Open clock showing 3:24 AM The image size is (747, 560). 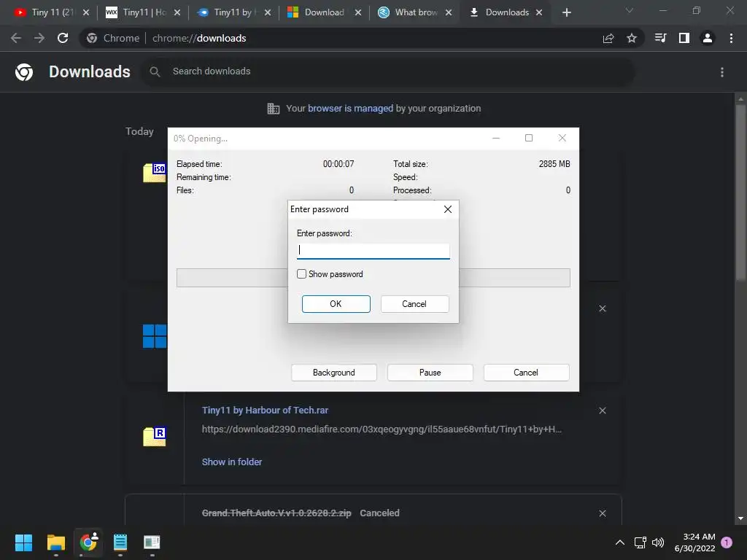[695, 542]
